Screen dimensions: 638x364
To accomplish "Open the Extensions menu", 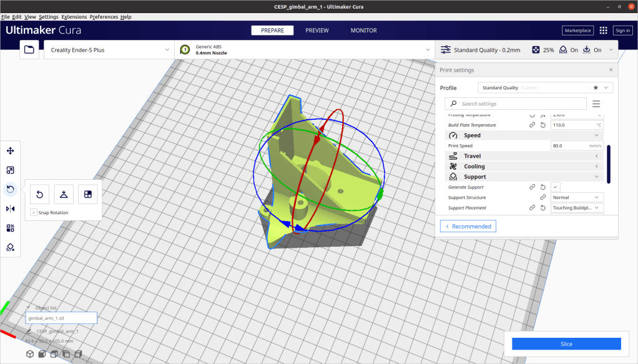I will [x=74, y=17].
